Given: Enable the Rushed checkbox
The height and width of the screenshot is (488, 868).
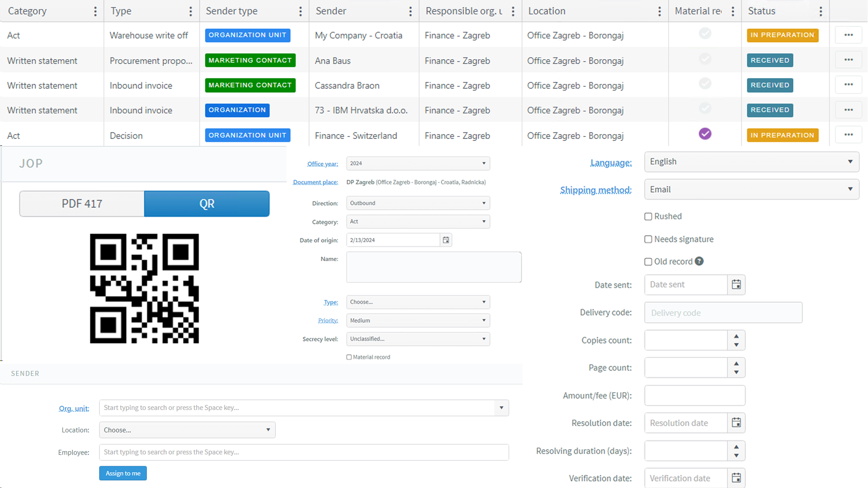Looking at the screenshot, I should pos(648,216).
